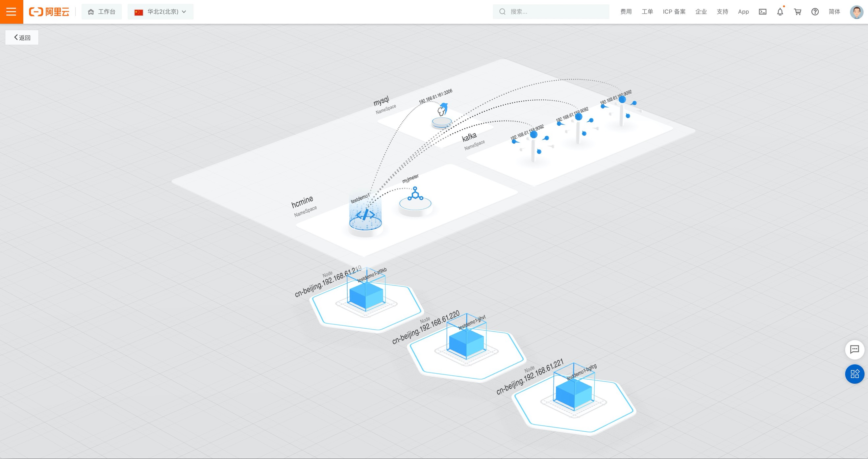This screenshot has height=459, width=868.
Task: Click the kafka namespace label
Action: pyautogui.click(x=469, y=137)
